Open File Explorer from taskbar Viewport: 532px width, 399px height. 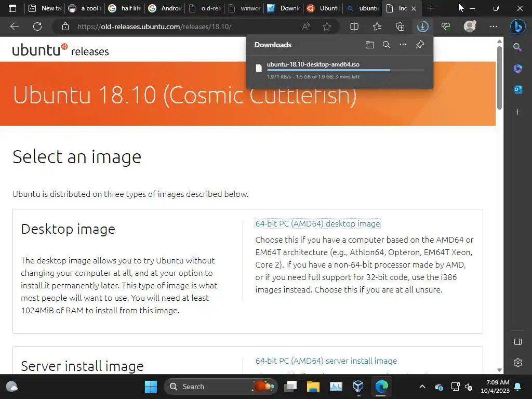[313, 387]
